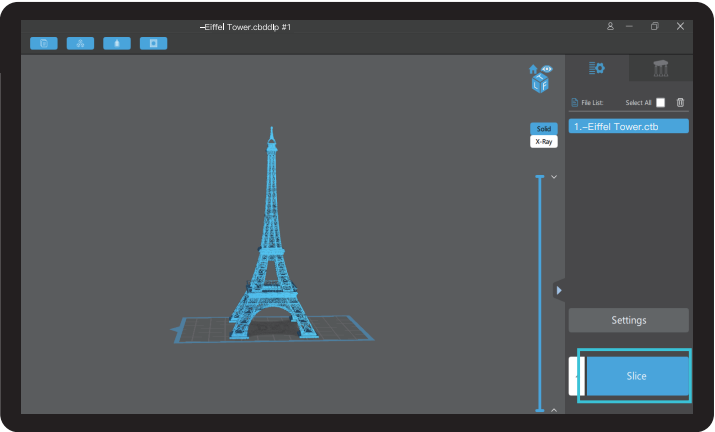The width and height of the screenshot is (715, 432).
Task: Switch to the slice settings tab
Action: (x=597, y=68)
